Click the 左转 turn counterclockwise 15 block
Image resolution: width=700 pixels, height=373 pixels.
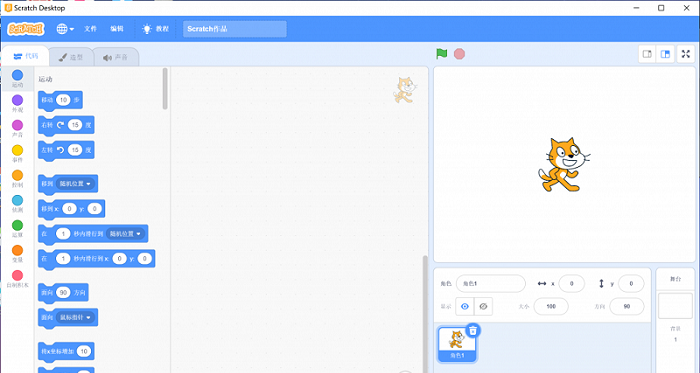tap(47, 150)
